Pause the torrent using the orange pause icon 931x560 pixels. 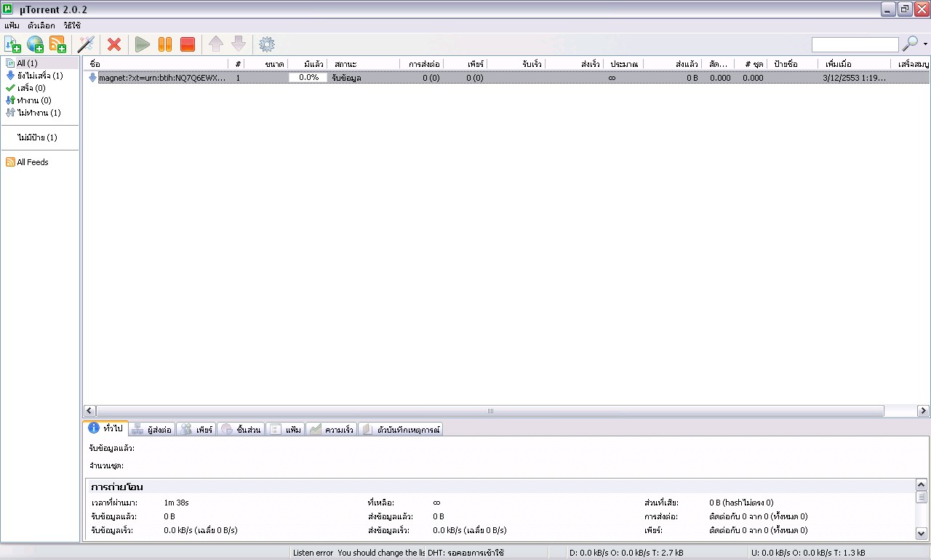(x=165, y=44)
